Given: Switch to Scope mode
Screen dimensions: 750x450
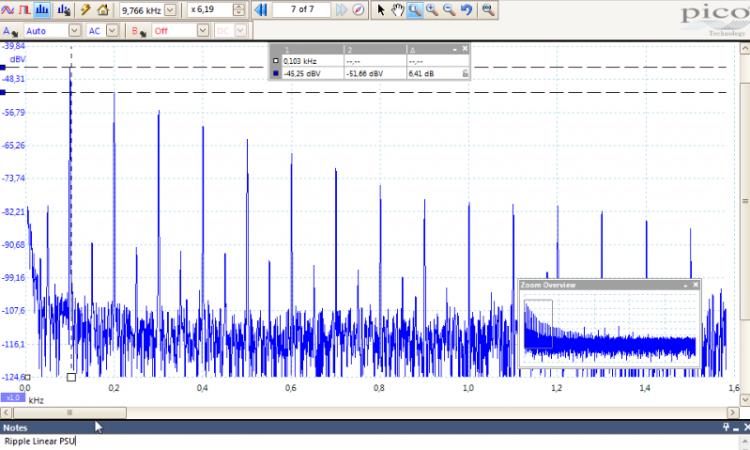Looking at the screenshot, I should (7, 10).
